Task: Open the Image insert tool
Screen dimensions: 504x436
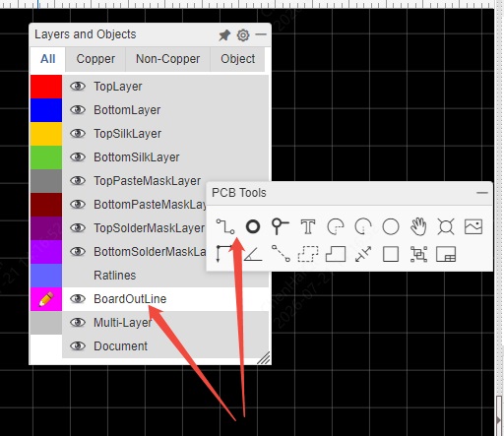Action: [473, 226]
